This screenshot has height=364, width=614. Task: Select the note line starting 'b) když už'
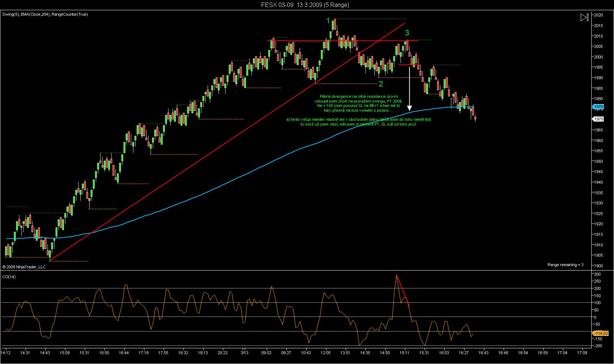click(359, 124)
